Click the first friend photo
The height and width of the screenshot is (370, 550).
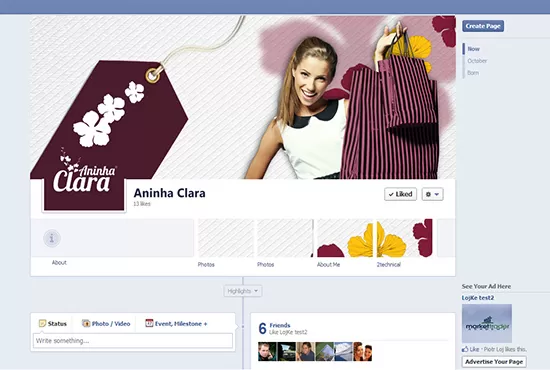(267, 352)
